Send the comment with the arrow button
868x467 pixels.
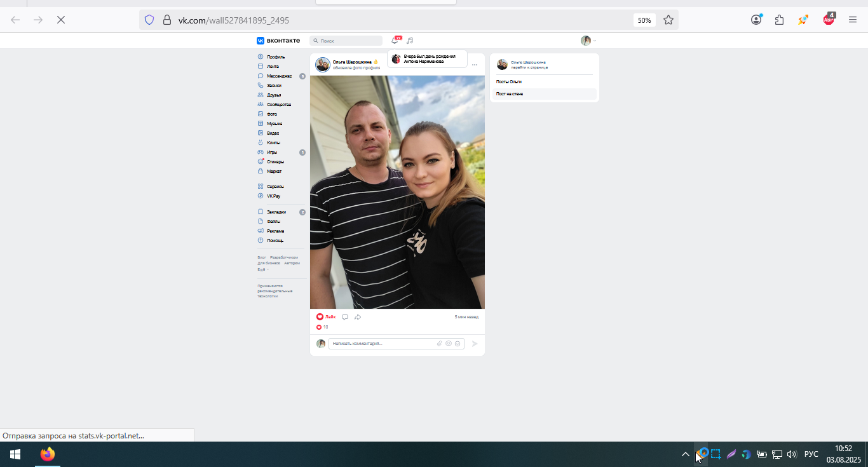tap(474, 344)
